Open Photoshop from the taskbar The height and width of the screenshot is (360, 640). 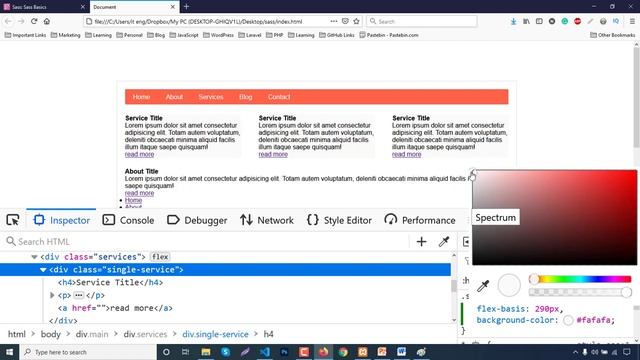pos(284,352)
